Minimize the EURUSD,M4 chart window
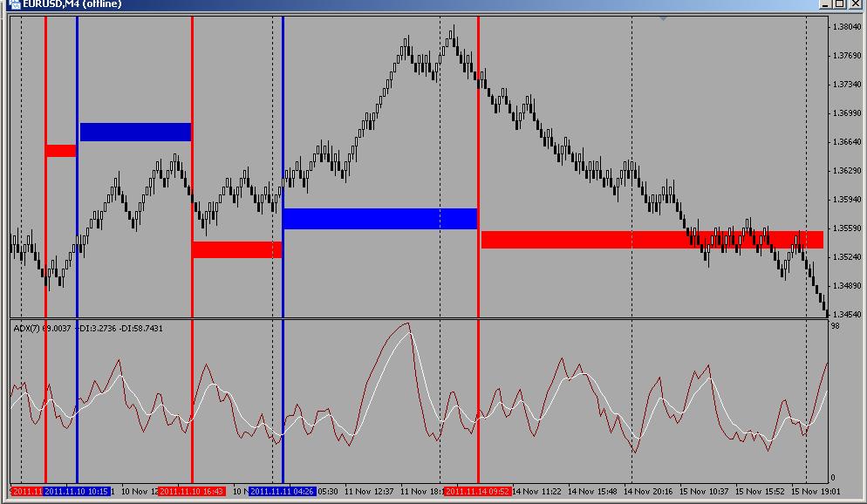Screen dimensions: 867x504 pyautogui.click(x=825, y=3)
